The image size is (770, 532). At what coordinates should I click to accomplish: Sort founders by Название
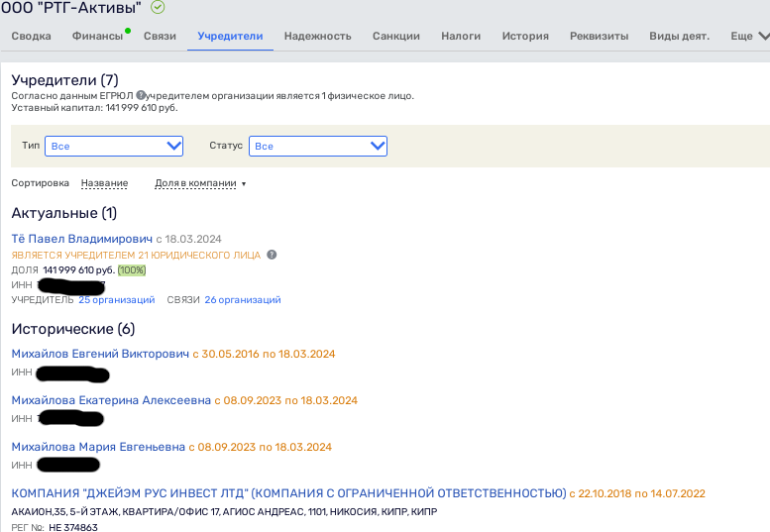tap(104, 183)
